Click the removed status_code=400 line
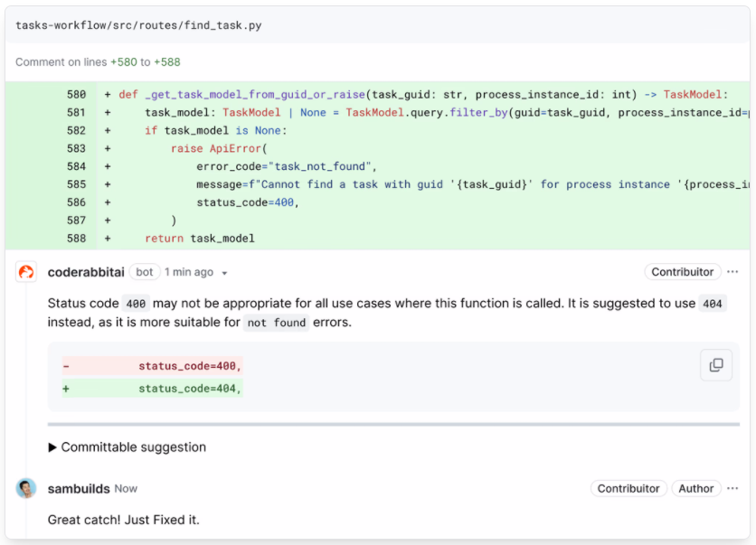Image resolution: width=756 pixels, height=545 pixels. pos(152,366)
